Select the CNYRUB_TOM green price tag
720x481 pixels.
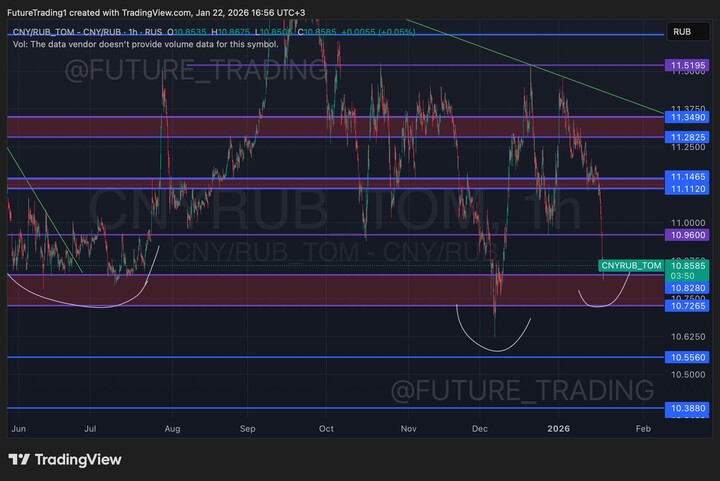point(631,265)
